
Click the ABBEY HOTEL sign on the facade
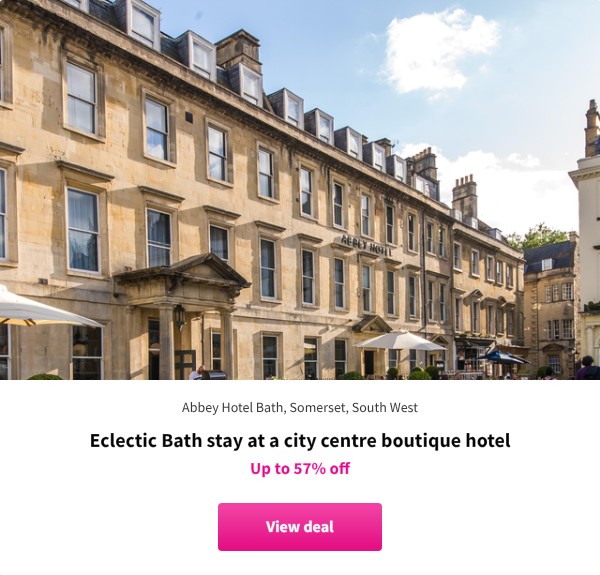[367, 246]
